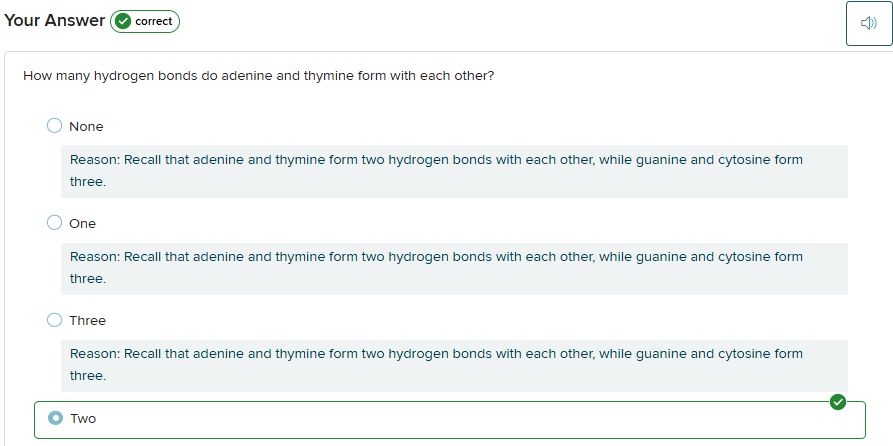Click word Reason in first explanation
893x446 pixels.
pyautogui.click(x=94, y=160)
